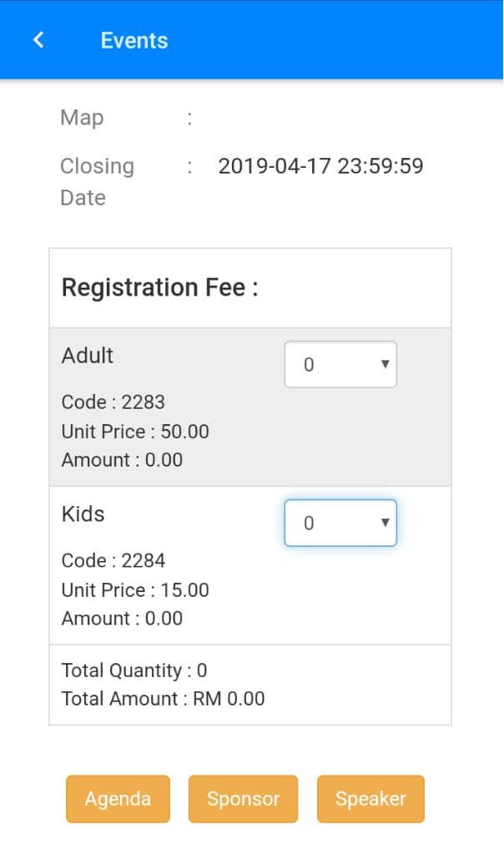
Task: Click the Code 2284 text
Action: click(x=113, y=561)
